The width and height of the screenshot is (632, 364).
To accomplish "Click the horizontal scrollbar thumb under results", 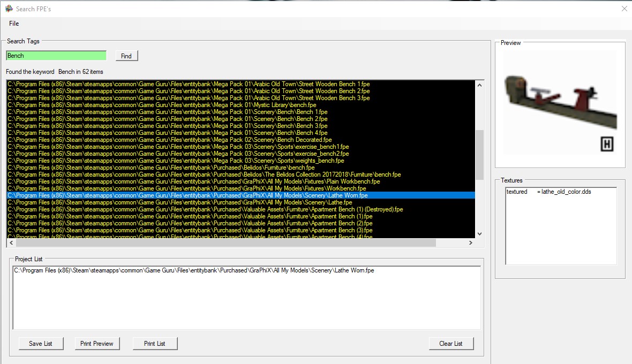I will click(x=225, y=243).
